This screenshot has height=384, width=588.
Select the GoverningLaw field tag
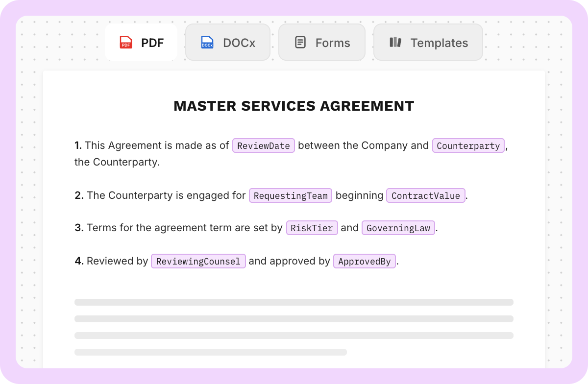tap(398, 228)
